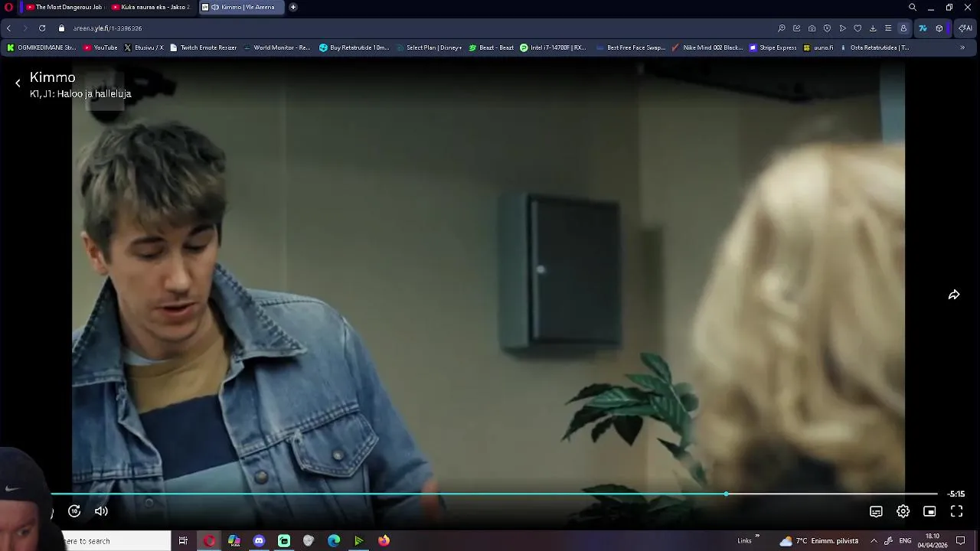Open the Beazt - Beazt bookmark
Viewport: 980px width, 551px height.
click(491, 47)
